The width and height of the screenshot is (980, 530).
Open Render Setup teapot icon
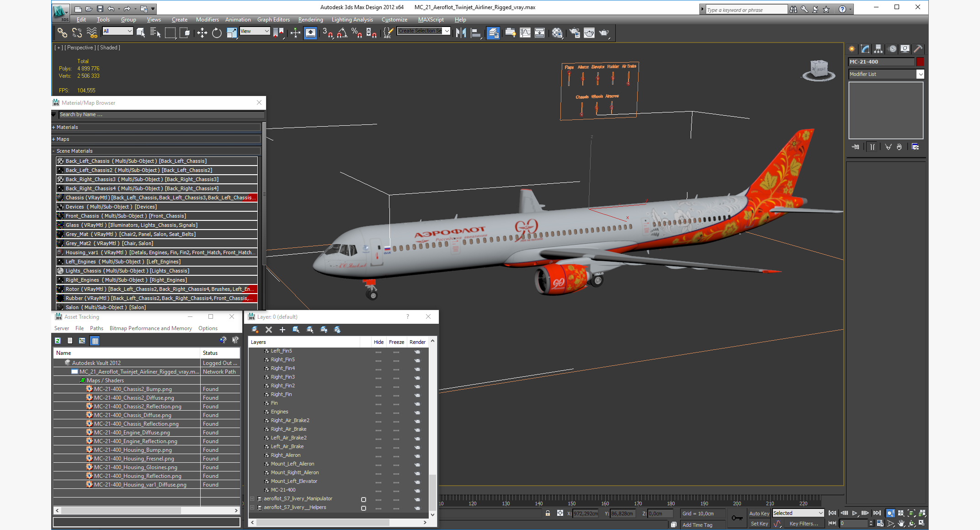(575, 32)
